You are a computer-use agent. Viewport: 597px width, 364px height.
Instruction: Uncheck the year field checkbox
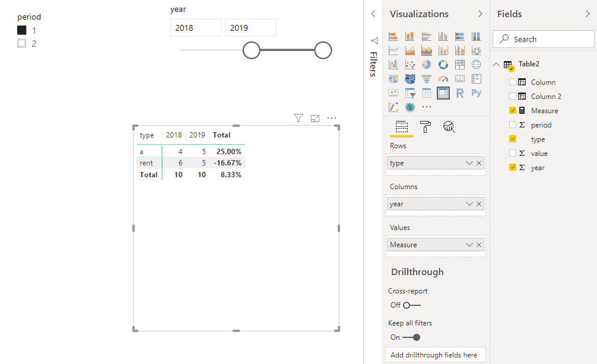click(513, 167)
